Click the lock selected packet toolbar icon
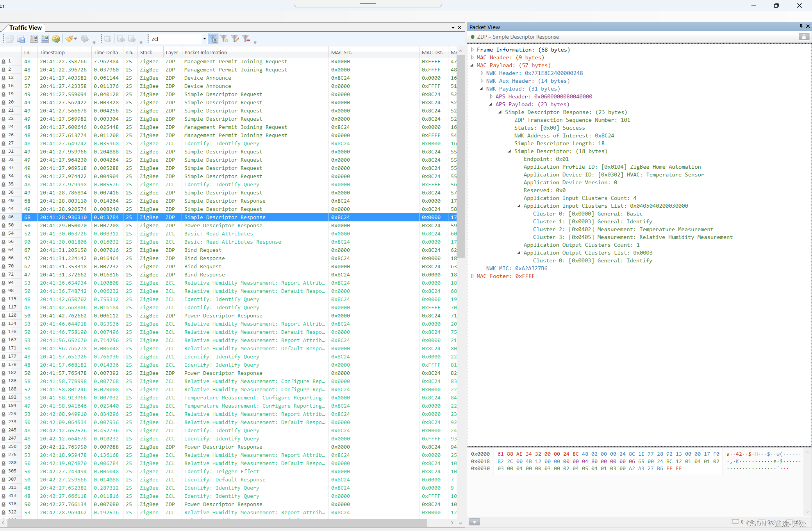Screen dimensions: 812x531 click(45, 39)
